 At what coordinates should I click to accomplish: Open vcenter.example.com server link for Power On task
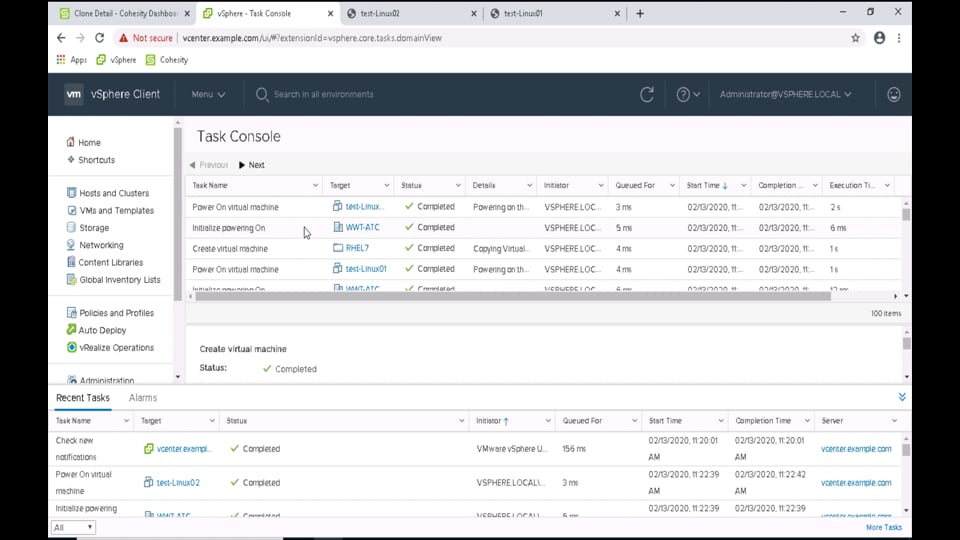click(x=856, y=482)
